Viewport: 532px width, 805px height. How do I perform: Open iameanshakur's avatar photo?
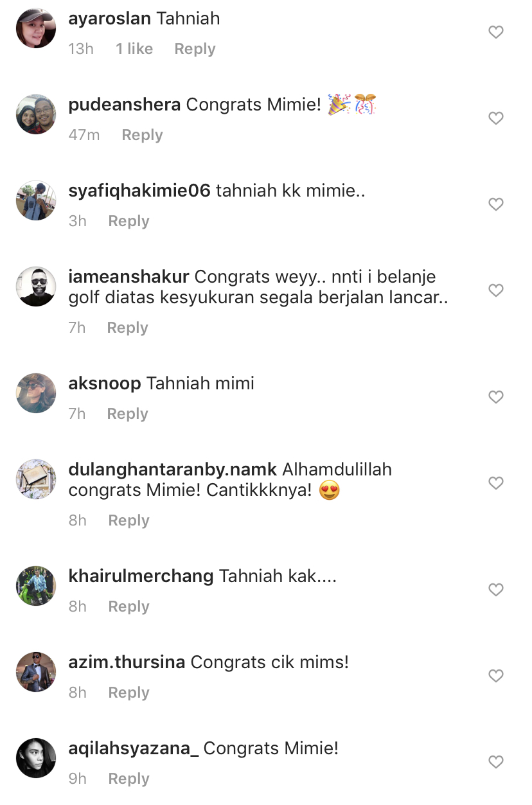[36, 287]
